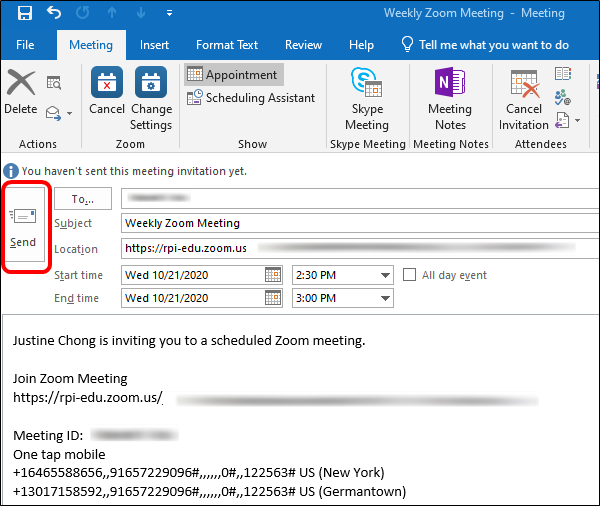
Task: Click the Check Names icon
Action: click(562, 97)
